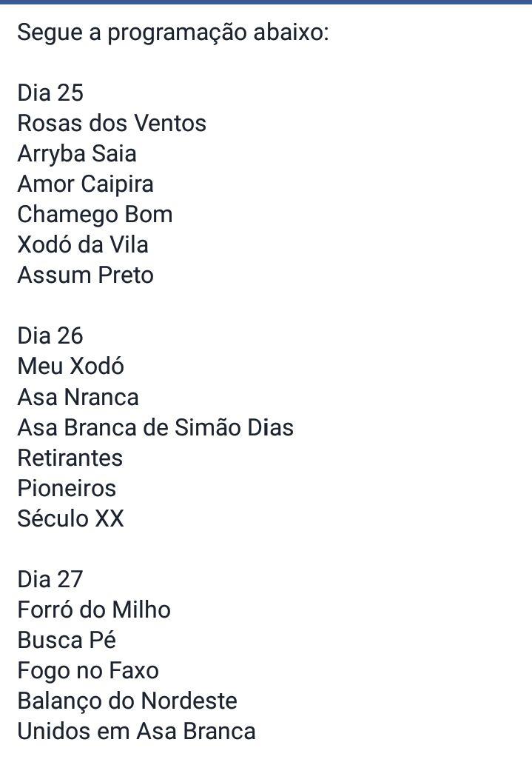This screenshot has height=765, width=532.
Task: Select the 'Dia 25' date label
Action: pyautogui.click(x=50, y=93)
